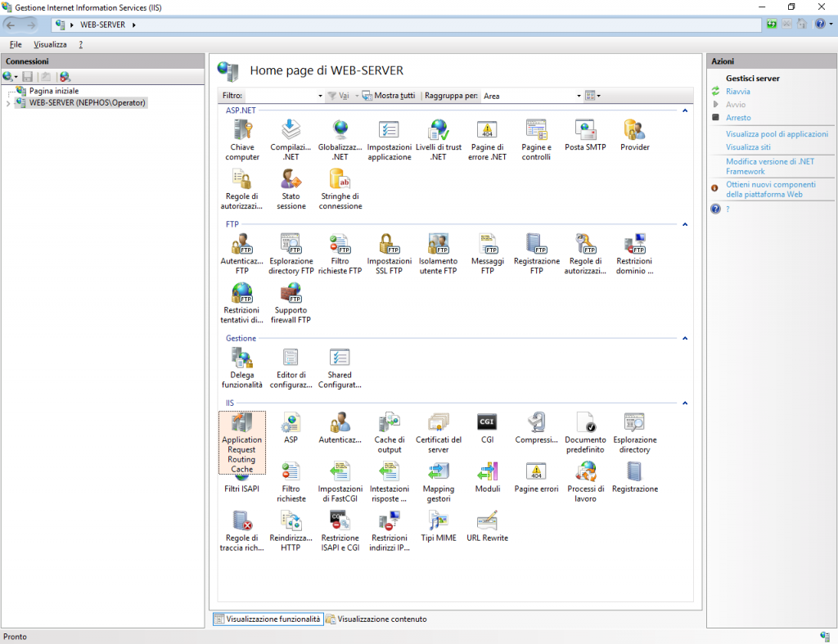This screenshot has height=644, width=838.
Task: Open WEB-SERVER breadcrumb arrow
Action: (133, 25)
